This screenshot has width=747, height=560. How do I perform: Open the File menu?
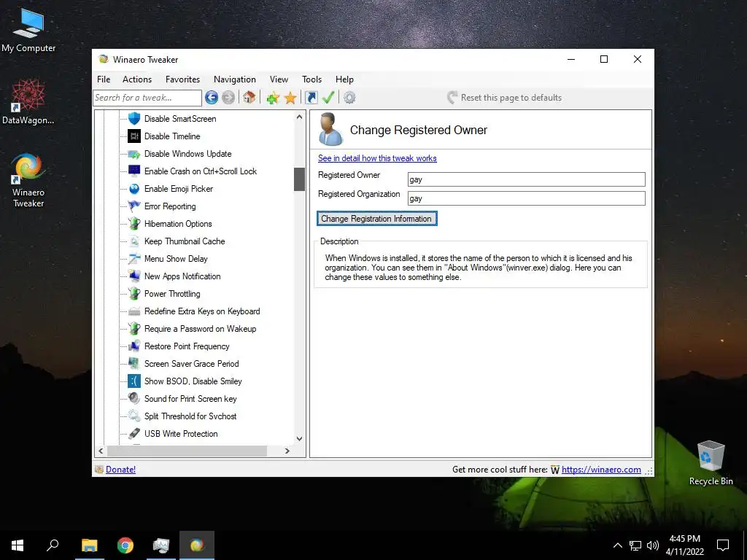tap(104, 79)
